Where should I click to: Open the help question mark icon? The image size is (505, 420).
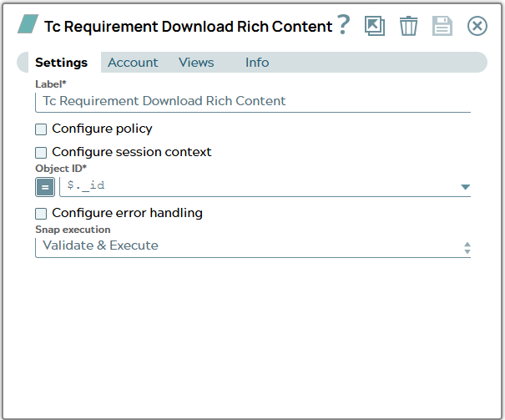pos(344,25)
